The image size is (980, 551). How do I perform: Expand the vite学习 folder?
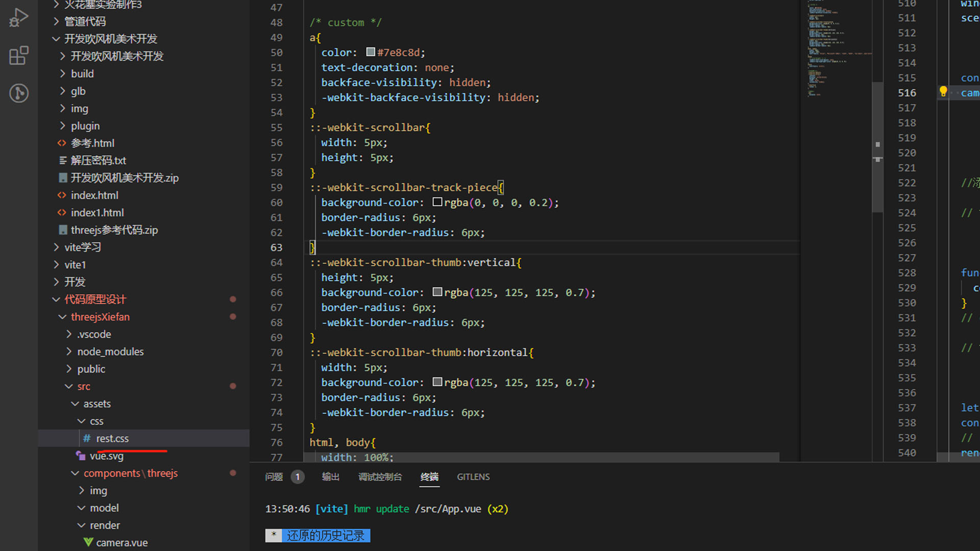point(56,247)
